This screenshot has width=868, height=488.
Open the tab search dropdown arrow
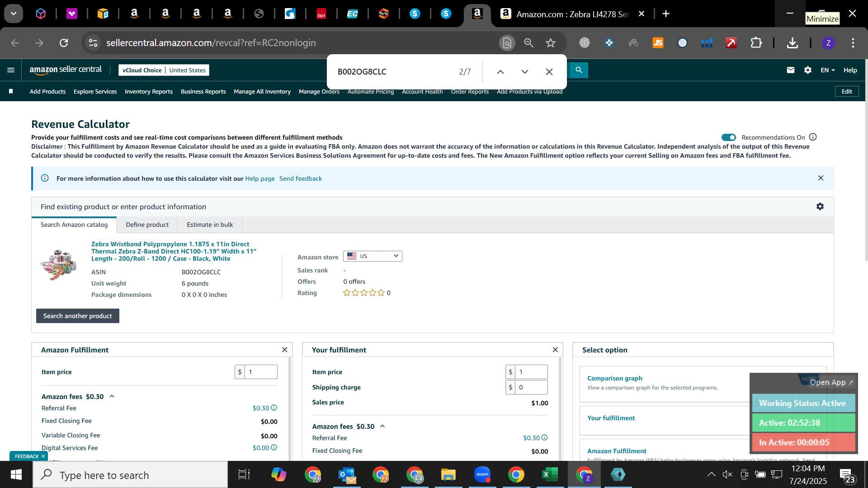(x=14, y=14)
